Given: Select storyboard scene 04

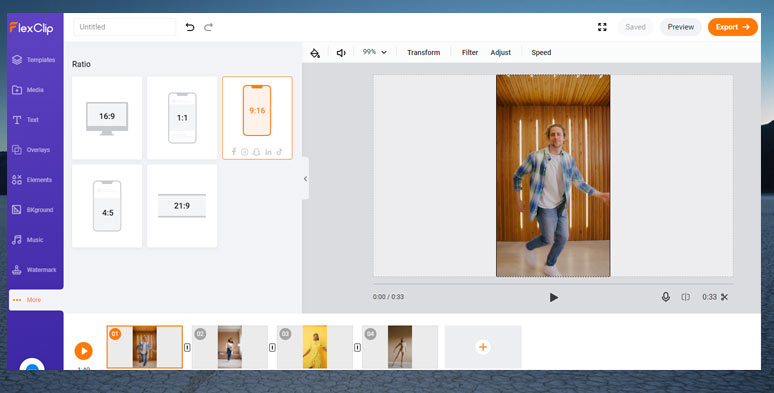Looking at the screenshot, I should click(x=400, y=347).
